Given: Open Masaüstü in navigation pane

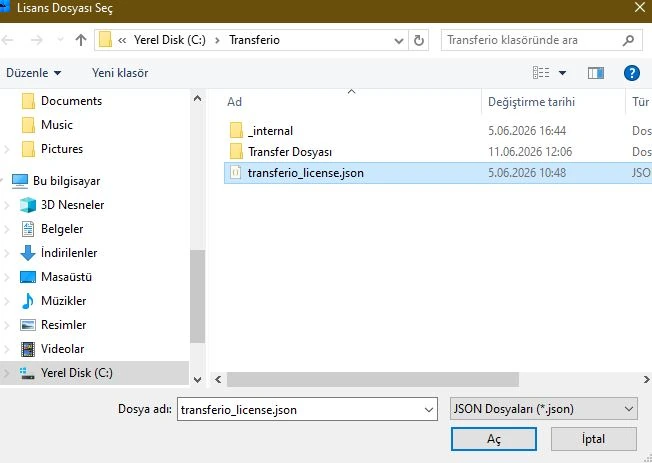Looking at the screenshot, I should (66, 277).
